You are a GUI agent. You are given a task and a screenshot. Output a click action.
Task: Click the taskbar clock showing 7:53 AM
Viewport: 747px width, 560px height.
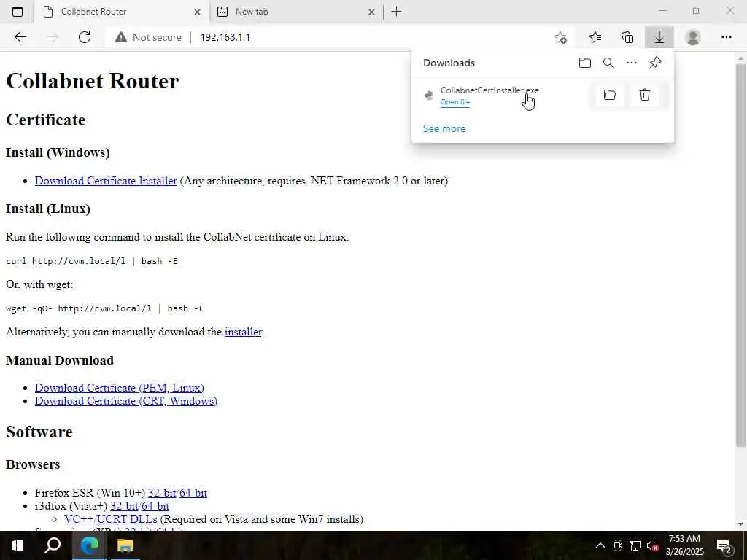[x=684, y=545]
